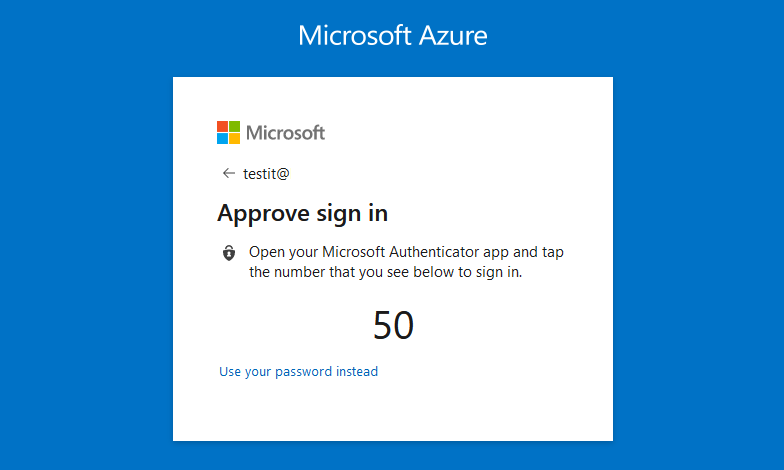
Task: Click the green square of Microsoft logo
Action: point(235,126)
